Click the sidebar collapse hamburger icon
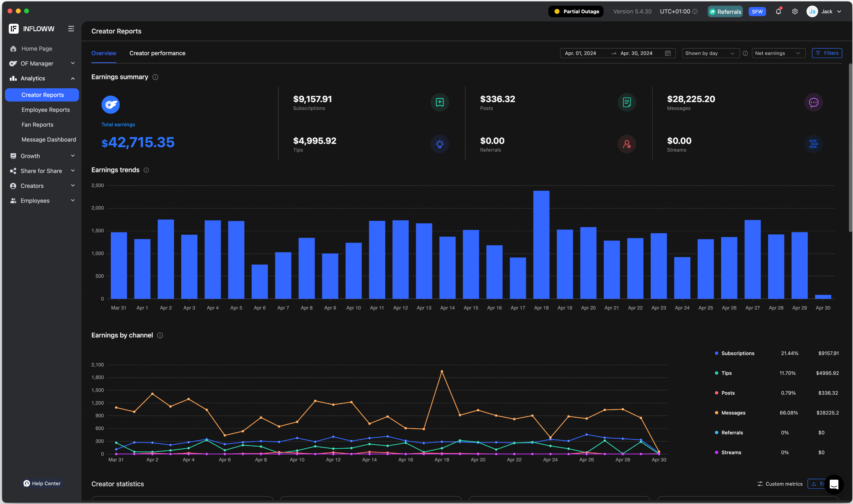This screenshot has width=853, height=504. 71,29
